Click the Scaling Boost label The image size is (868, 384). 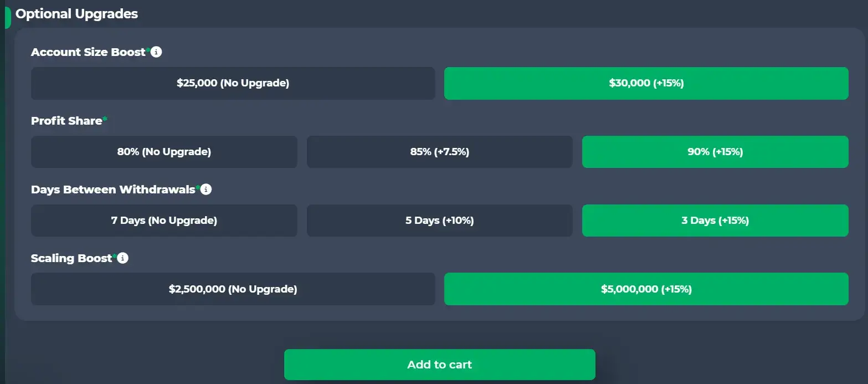pos(72,258)
